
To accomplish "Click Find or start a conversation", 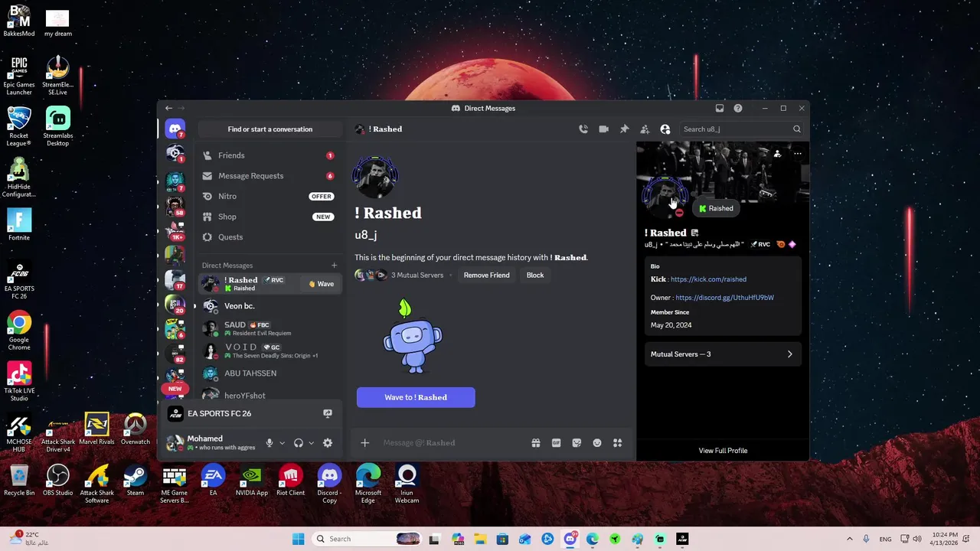I will tap(269, 129).
